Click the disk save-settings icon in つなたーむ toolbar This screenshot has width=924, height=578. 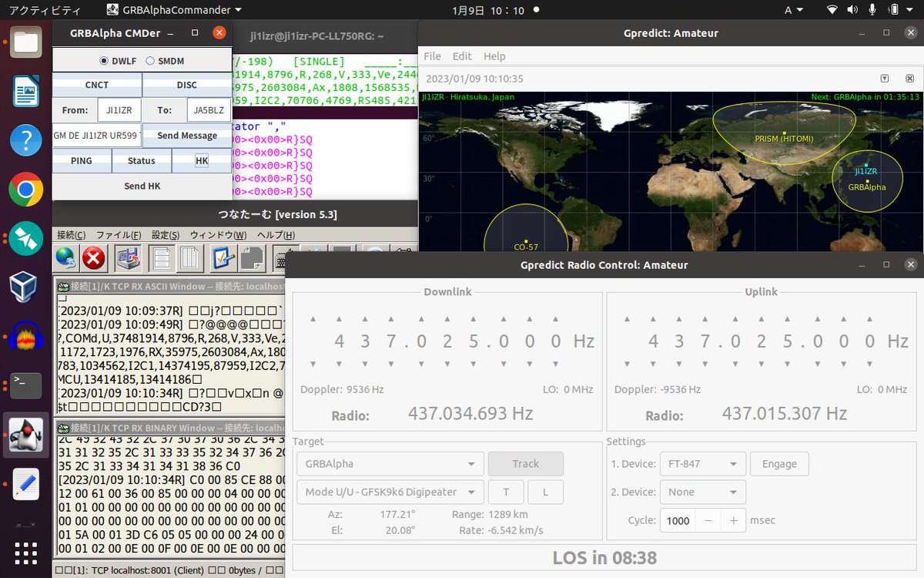click(129, 259)
